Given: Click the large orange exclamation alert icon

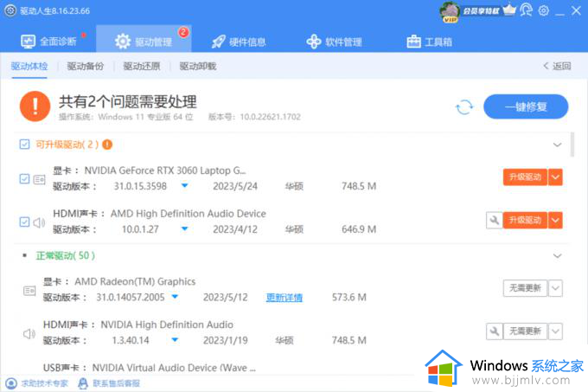Looking at the screenshot, I should [x=35, y=106].
